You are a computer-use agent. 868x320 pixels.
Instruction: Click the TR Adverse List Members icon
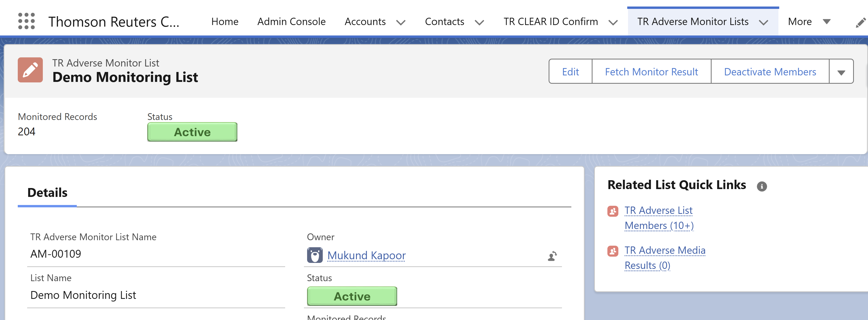613,211
